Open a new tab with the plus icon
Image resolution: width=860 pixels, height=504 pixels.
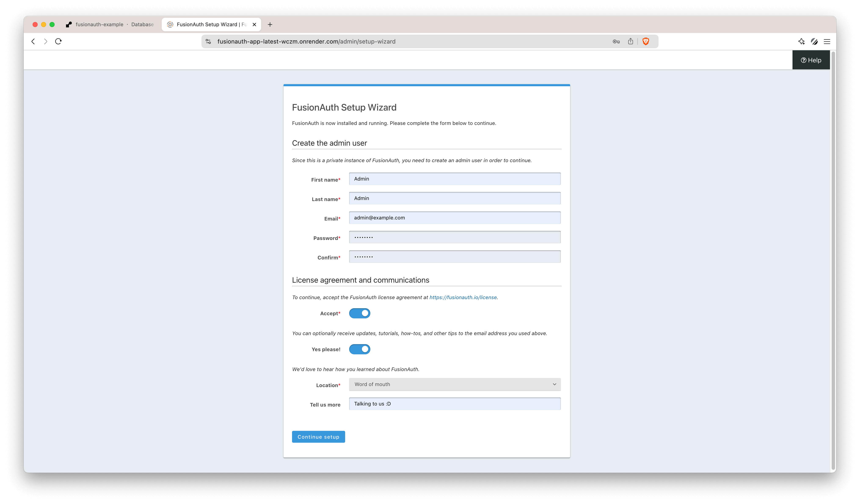270,25
